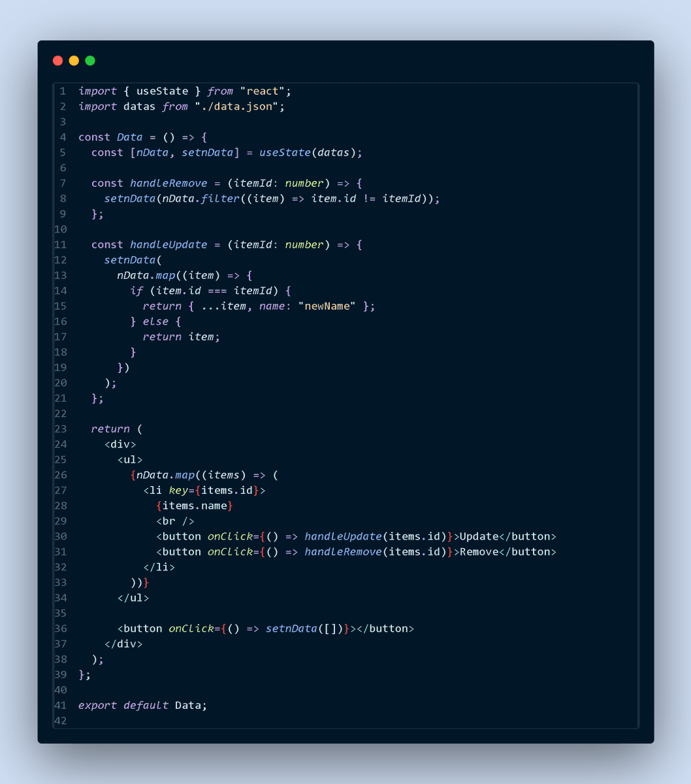
Task: Click the number type on line 11
Action: click(304, 244)
